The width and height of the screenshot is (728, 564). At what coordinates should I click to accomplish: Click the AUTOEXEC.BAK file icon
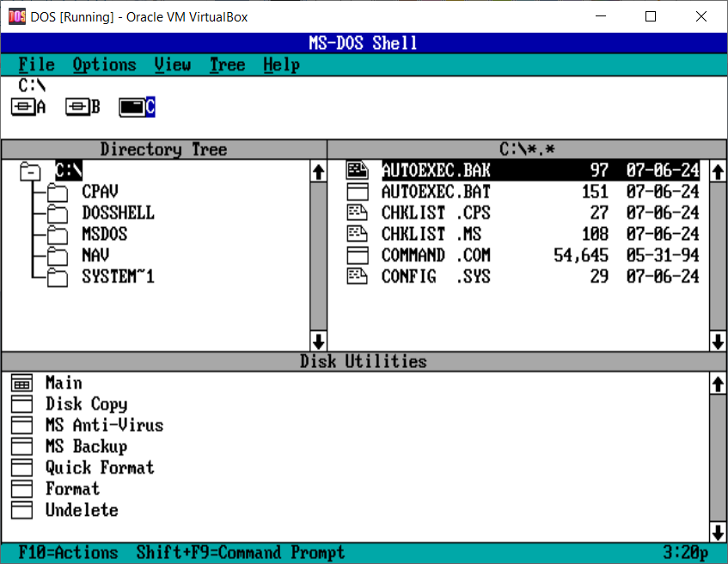(x=358, y=170)
